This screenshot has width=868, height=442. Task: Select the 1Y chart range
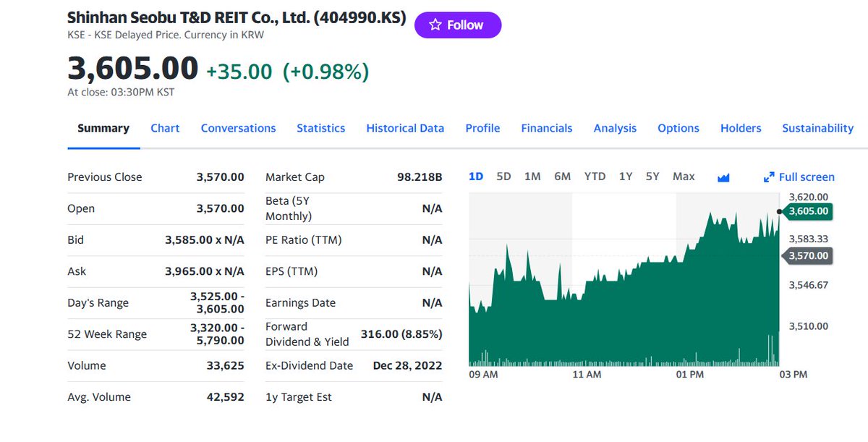tap(626, 177)
